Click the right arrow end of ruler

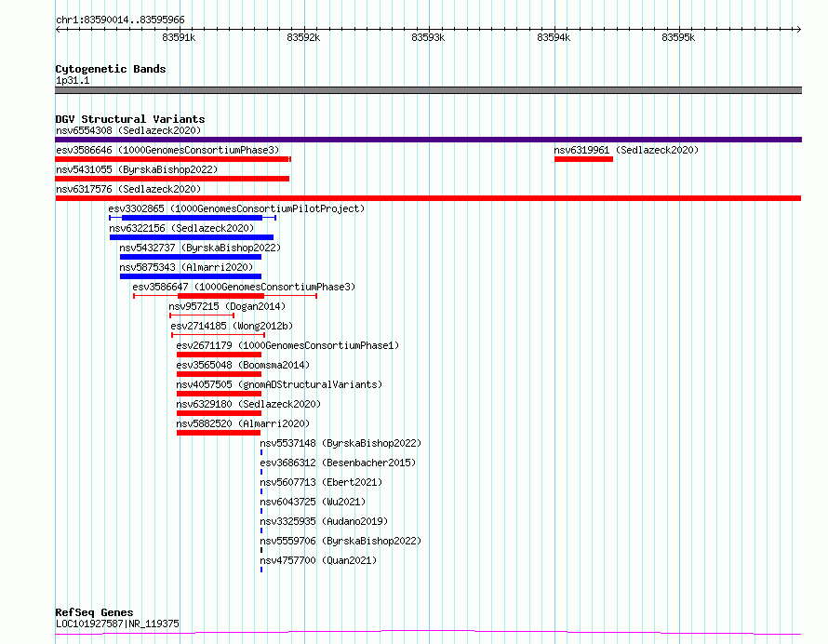tap(798, 30)
